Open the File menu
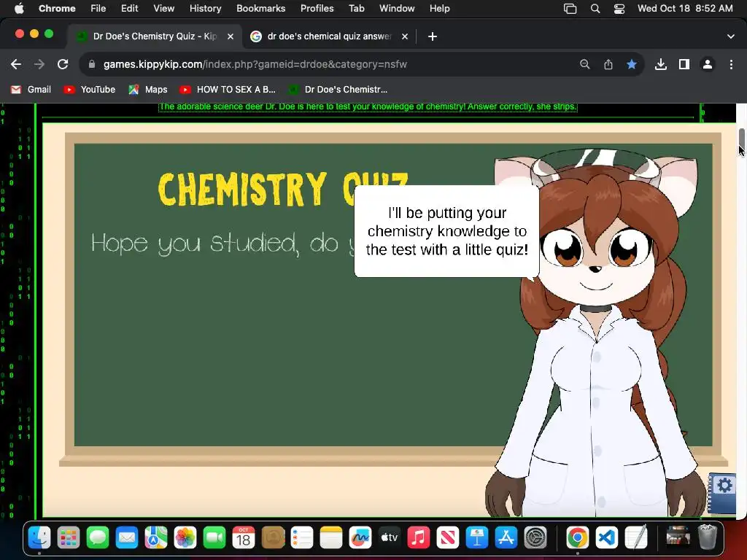 (98, 9)
